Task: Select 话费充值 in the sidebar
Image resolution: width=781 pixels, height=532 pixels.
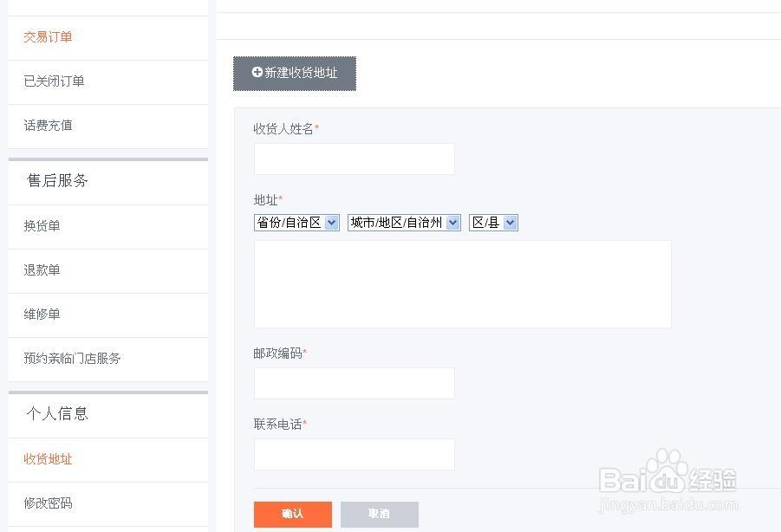Action: (49, 126)
